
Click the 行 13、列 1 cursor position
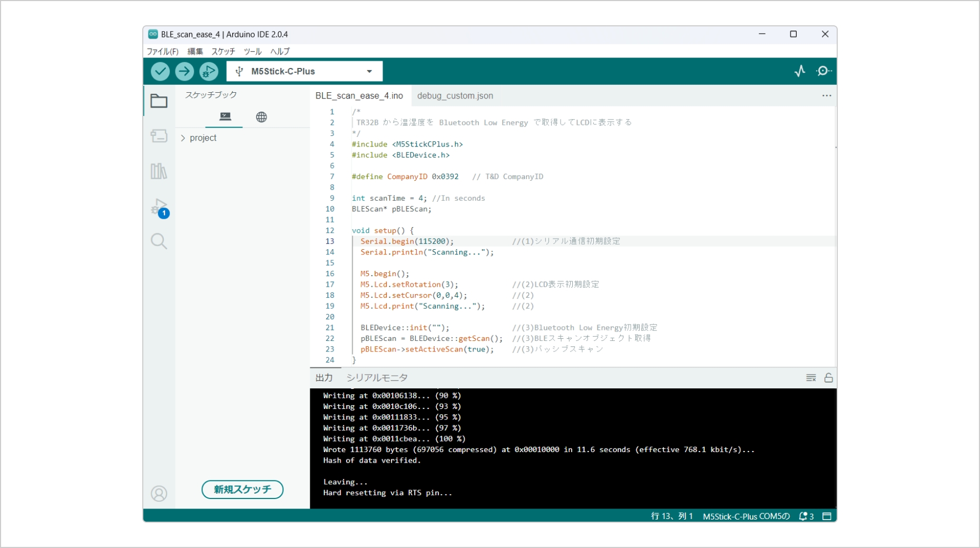(x=672, y=516)
